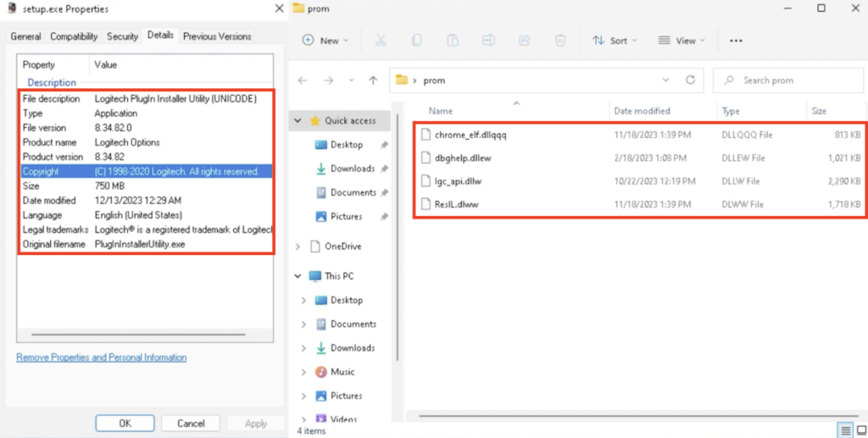Viewport: 868px width, 438px height.
Task: Open the New item dropdown
Action: [x=325, y=41]
